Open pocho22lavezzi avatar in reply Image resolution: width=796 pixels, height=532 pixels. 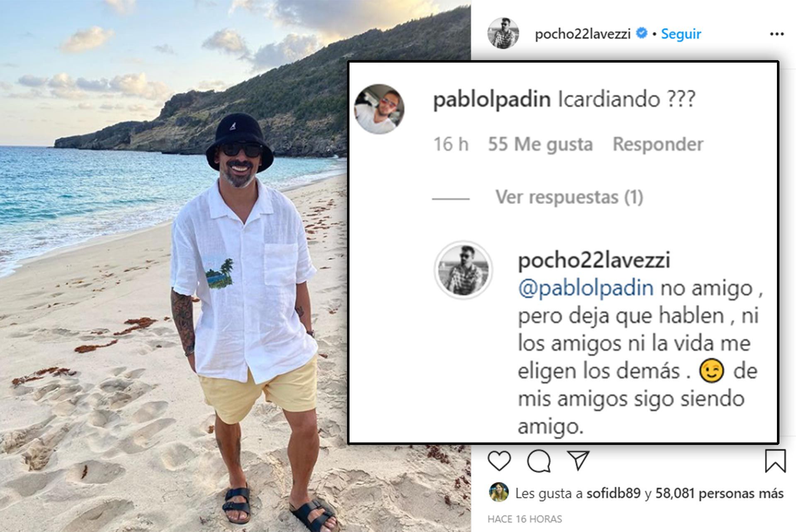[463, 270]
